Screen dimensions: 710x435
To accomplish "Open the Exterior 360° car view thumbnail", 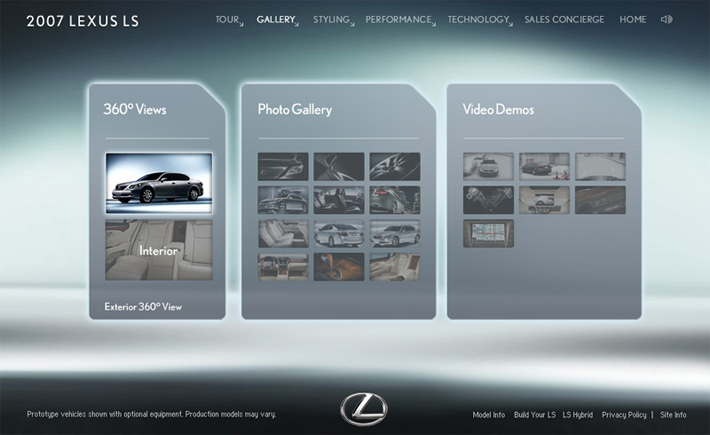I will click(x=159, y=183).
